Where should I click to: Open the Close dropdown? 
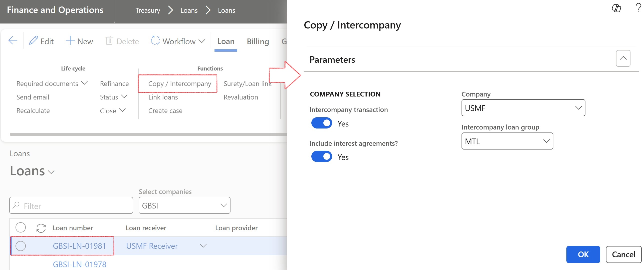(x=113, y=110)
